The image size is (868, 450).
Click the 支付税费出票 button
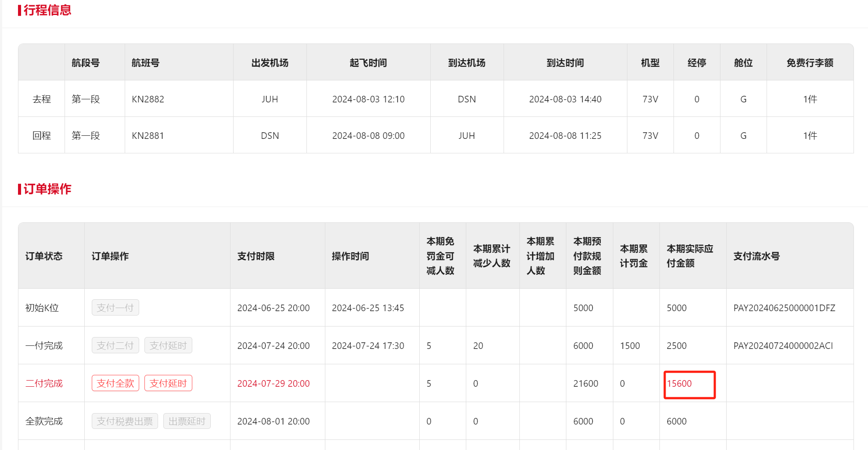(125, 421)
